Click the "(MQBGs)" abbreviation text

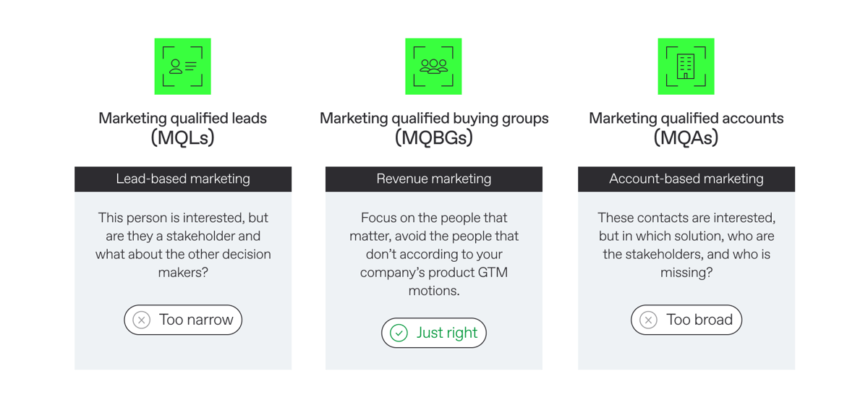434,137
